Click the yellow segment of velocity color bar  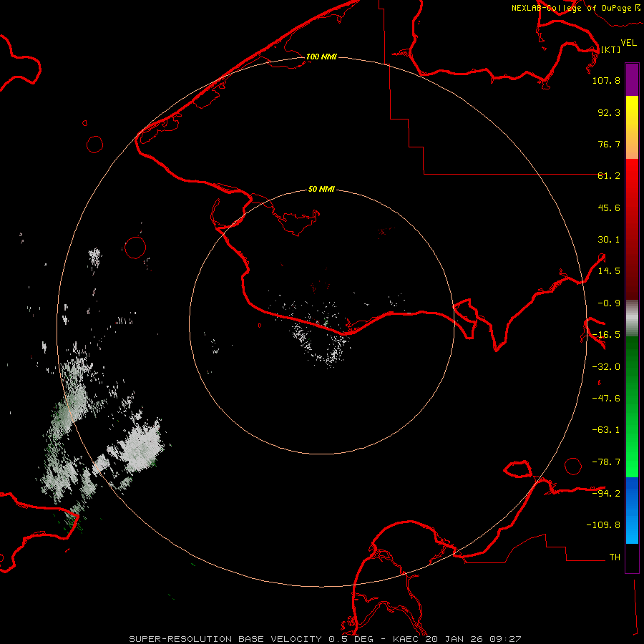coord(632,127)
